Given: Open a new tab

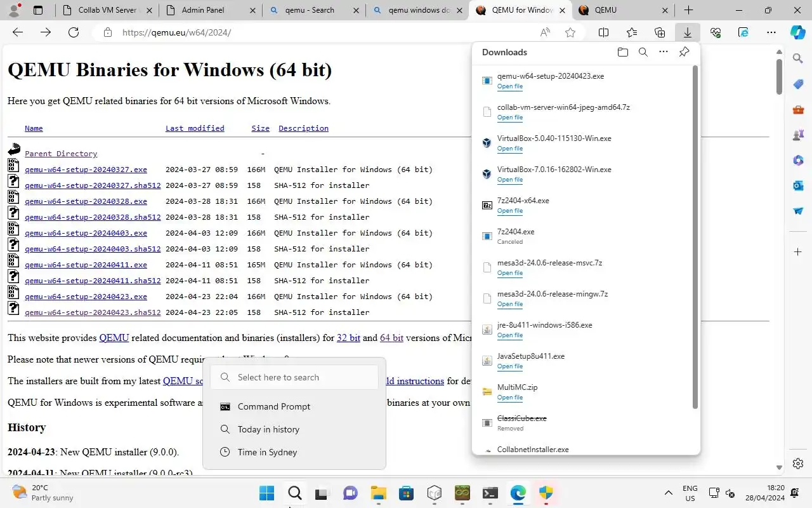Looking at the screenshot, I should [688, 10].
